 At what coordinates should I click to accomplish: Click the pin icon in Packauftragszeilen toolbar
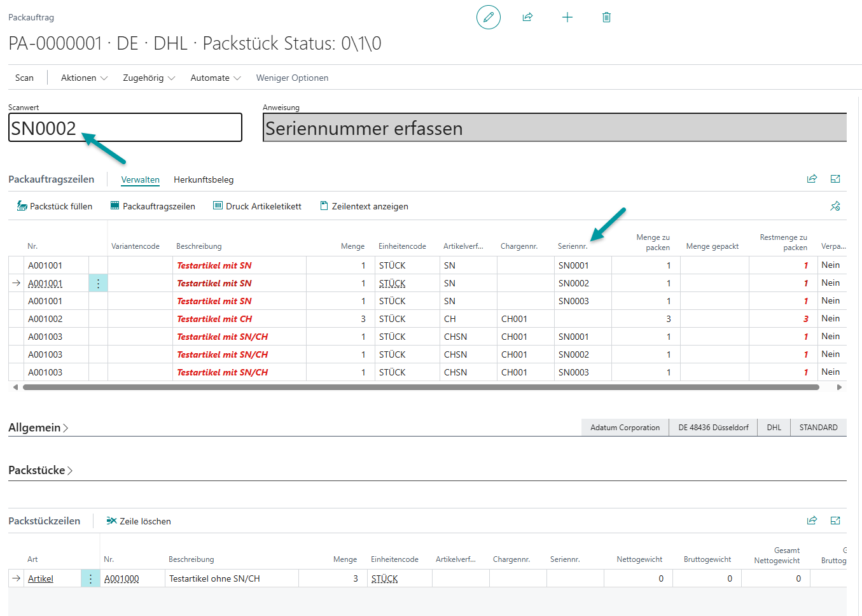coord(835,206)
